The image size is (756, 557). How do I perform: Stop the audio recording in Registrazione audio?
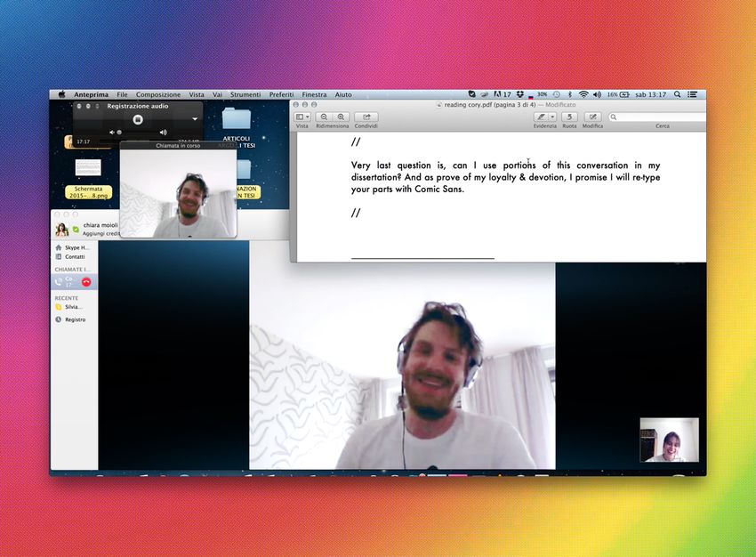[x=137, y=119]
